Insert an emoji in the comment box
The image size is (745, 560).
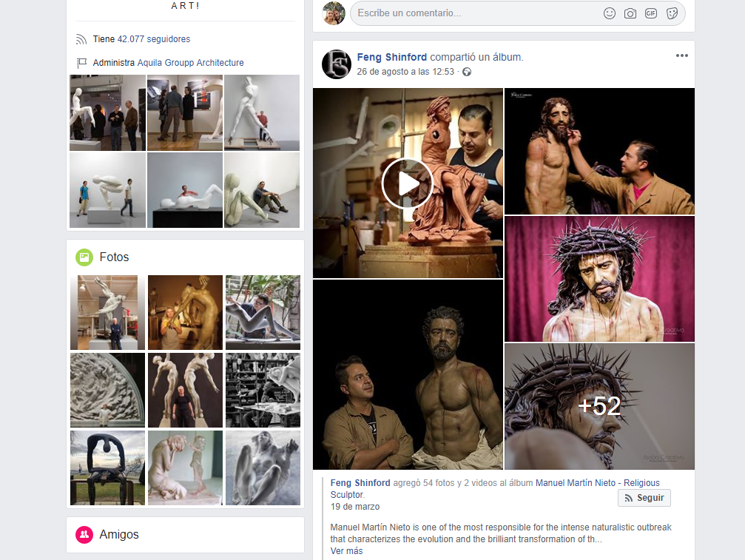click(x=609, y=13)
